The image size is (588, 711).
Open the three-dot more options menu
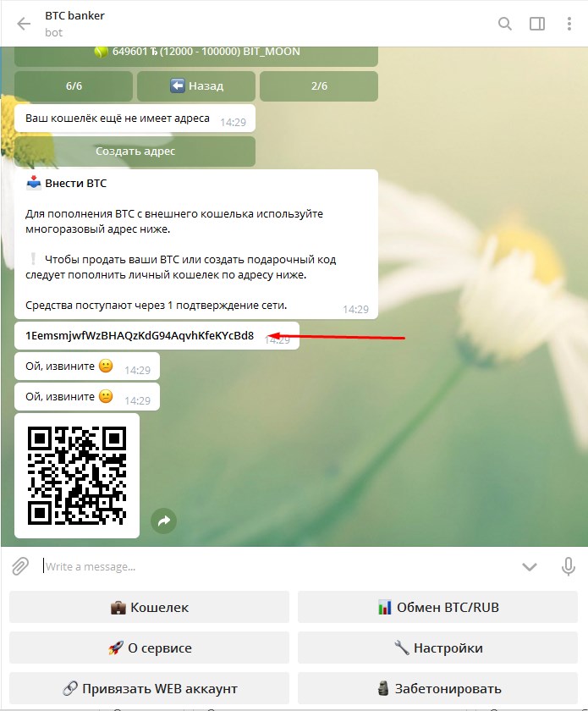[x=569, y=24]
